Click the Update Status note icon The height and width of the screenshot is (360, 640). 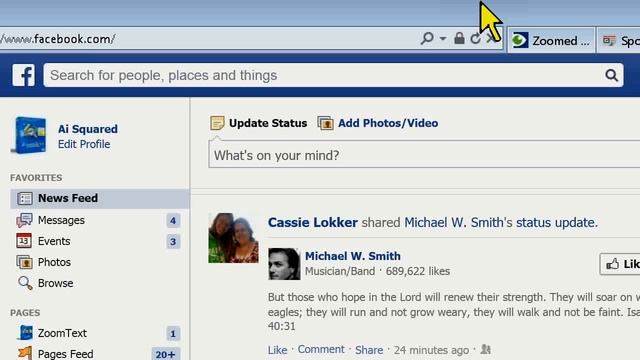tap(217, 123)
